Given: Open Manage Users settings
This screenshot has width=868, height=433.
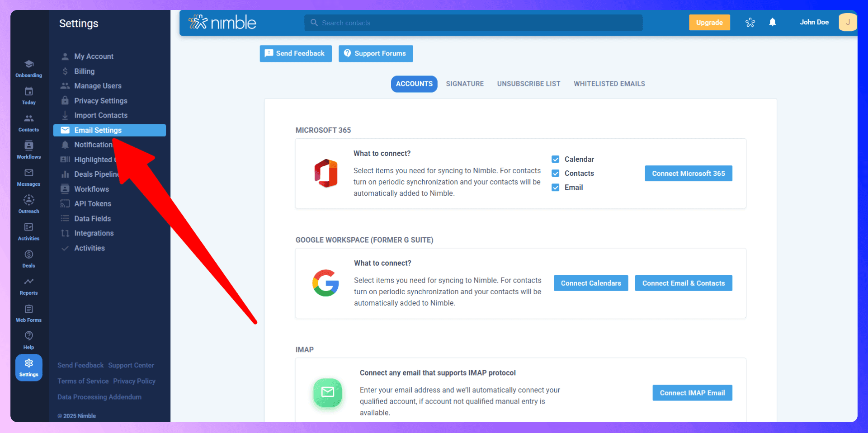Looking at the screenshot, I should point(98,85).
